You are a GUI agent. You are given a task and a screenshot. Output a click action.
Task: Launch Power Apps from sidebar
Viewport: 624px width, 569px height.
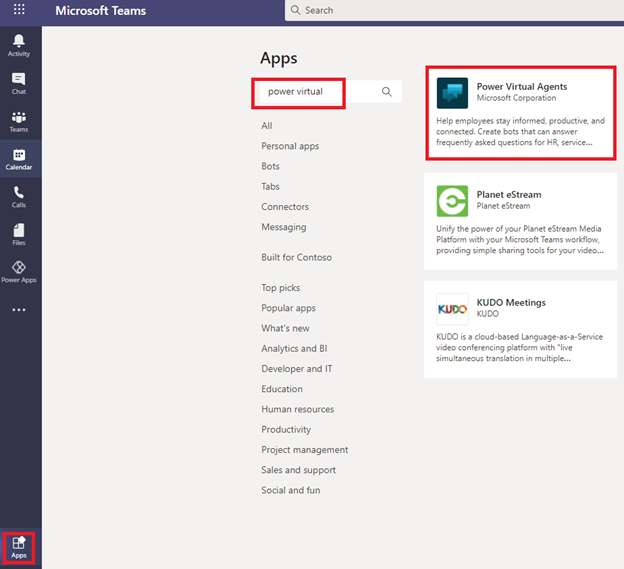point(19,272)
